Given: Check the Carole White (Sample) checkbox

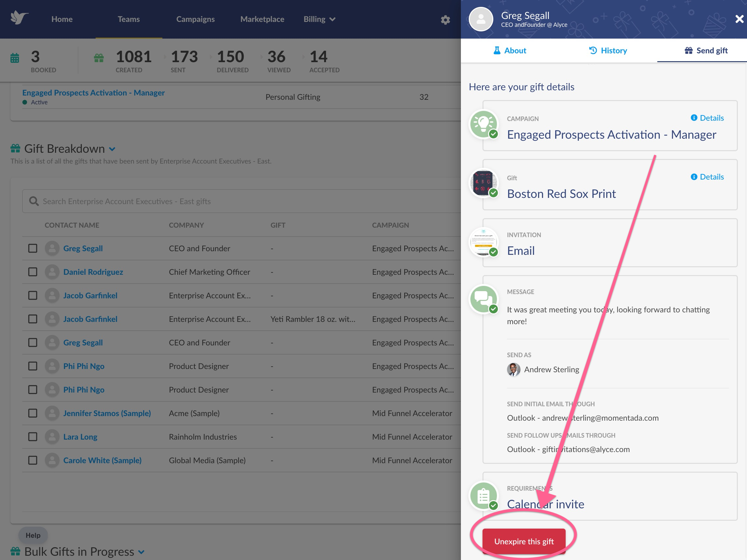Looking at the screenshot, I should [33, 460].
